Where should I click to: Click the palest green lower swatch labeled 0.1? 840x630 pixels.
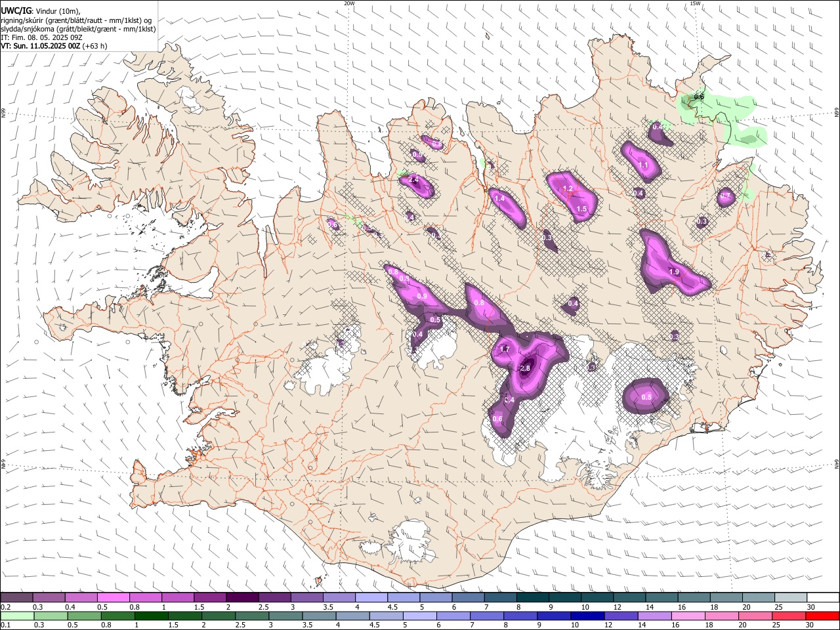(17, 616)
